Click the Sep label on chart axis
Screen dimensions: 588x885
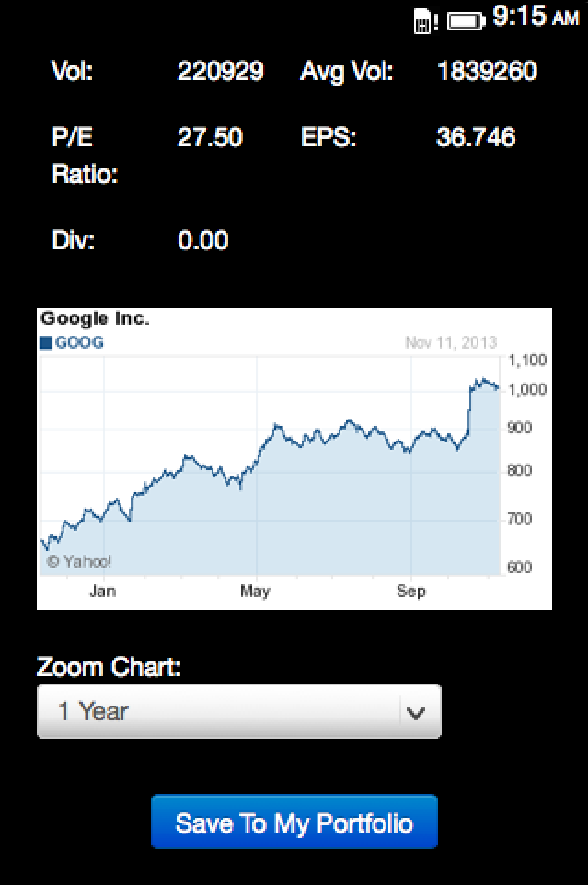point(411,592)
